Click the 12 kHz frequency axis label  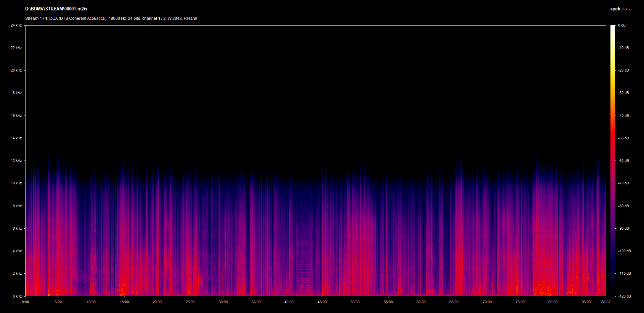[x=16, y=161]
